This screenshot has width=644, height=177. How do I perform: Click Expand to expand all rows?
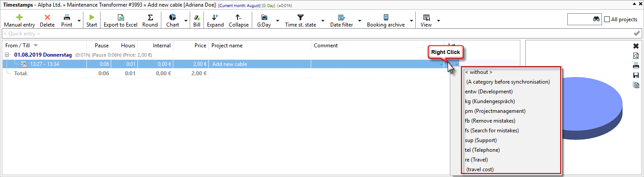click(x=215, y=18)
